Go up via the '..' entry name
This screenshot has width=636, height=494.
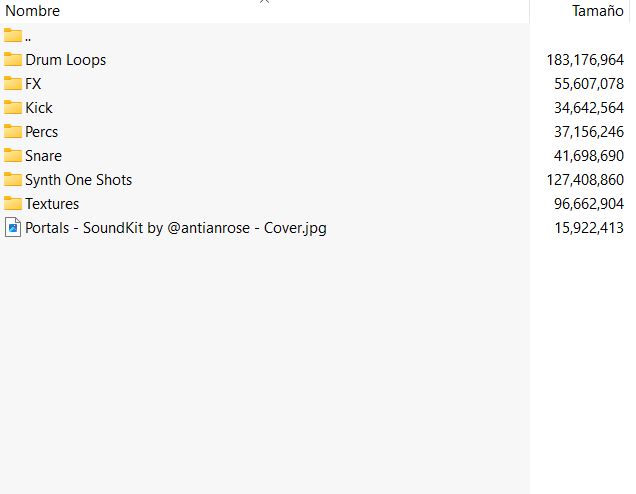[28, 36]
